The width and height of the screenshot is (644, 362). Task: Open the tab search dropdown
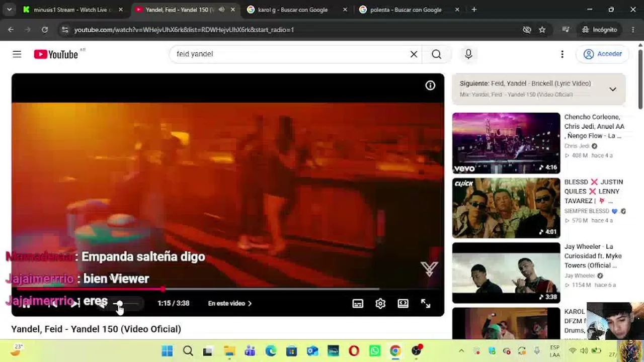[10, 10]
